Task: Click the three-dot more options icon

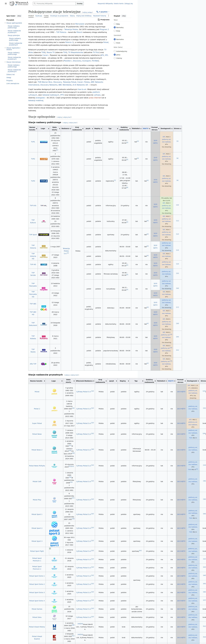Action: pyautogui.click(x=108, y=16)
